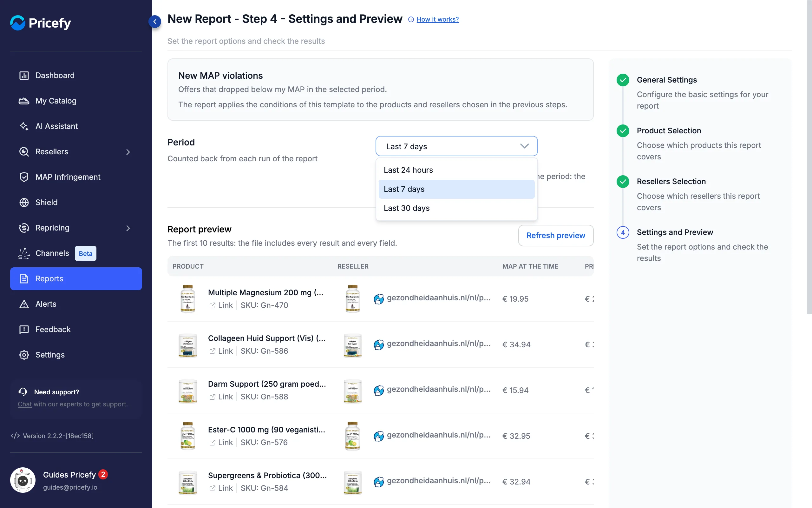812x508 pixels.
Task: Choose Last 30 days option
Action: coord(456,208)
